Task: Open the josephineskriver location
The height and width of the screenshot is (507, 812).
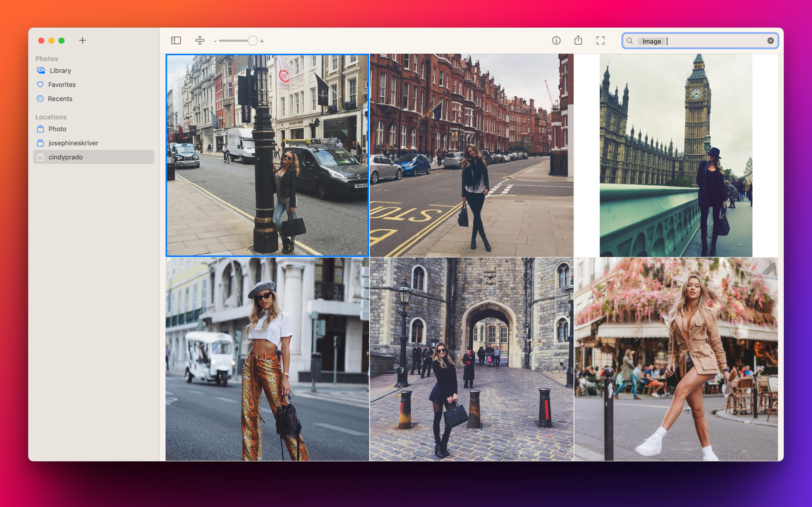Action: coord(74,143)
